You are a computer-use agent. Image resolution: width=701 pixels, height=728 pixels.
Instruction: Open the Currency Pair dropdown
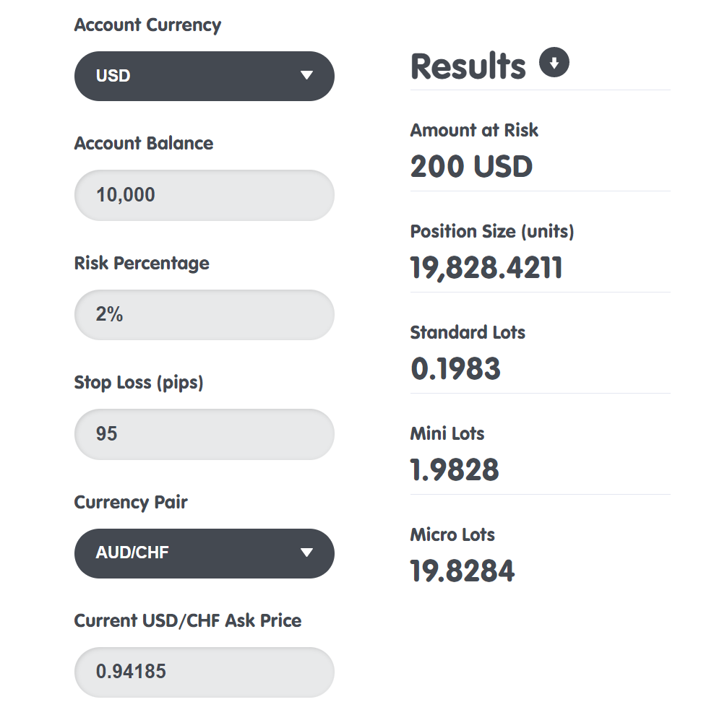[204, 553]
